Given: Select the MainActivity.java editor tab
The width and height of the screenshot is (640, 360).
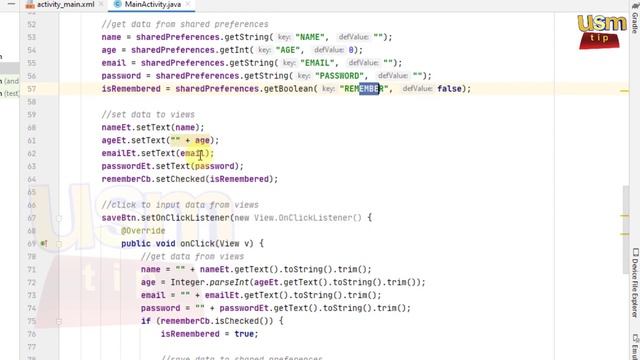Looking at the screenshot, I should pos(152,4).
